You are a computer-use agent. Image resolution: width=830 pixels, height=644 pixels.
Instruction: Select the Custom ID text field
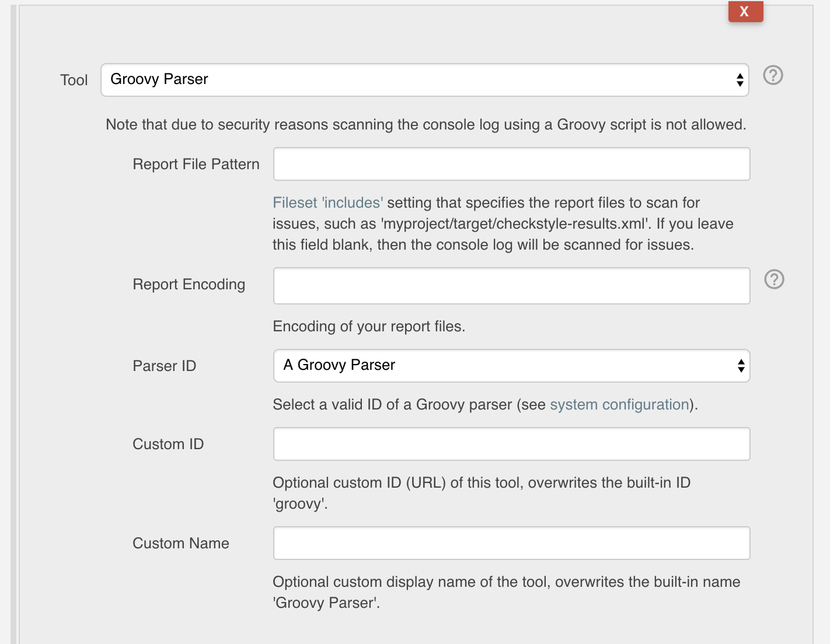click(511, 444)
